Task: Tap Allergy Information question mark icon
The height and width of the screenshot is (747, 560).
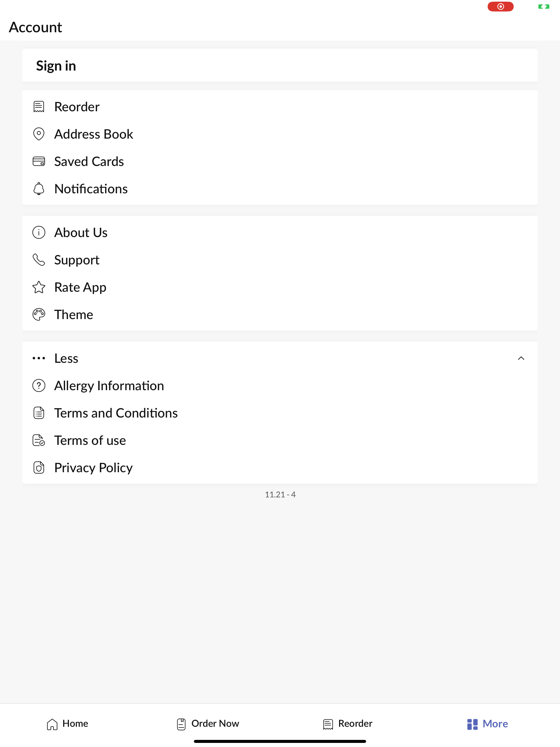Action: point(39,386)
